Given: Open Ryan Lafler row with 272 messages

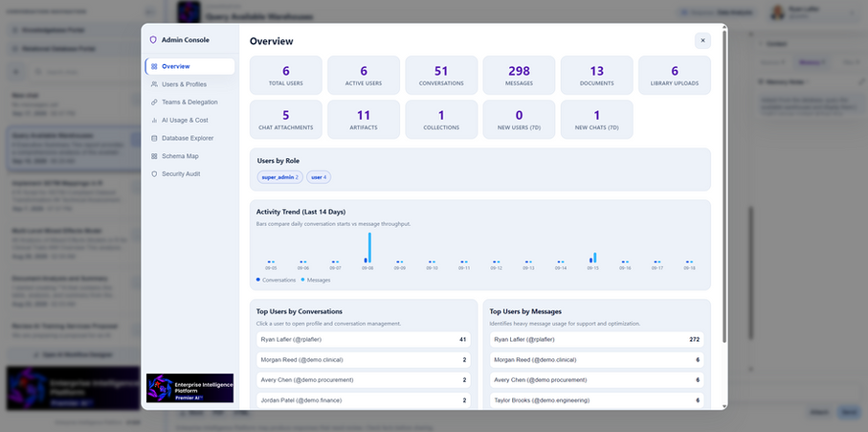Looking at the screenshot, I should [597, 339].
